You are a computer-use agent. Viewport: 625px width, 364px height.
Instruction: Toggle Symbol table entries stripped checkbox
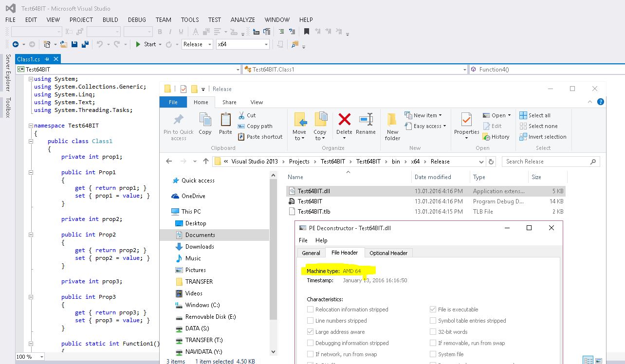433,321
